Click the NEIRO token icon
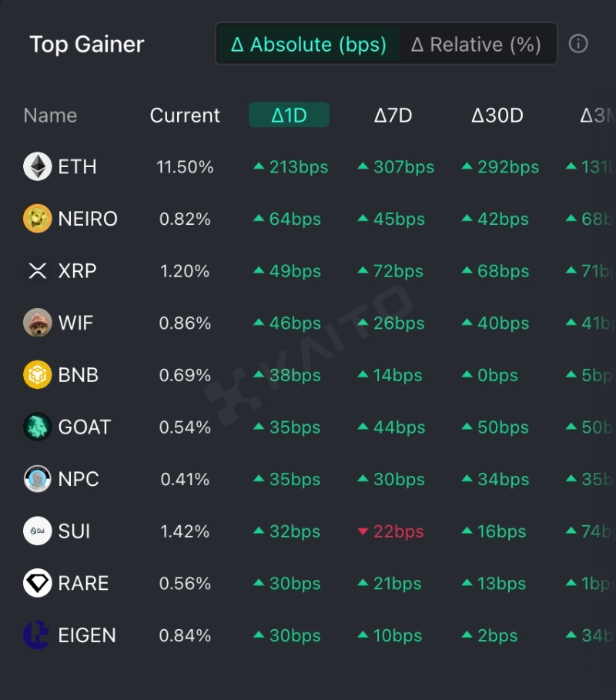This screenshot has width=616, height=700. coord(37,219)
